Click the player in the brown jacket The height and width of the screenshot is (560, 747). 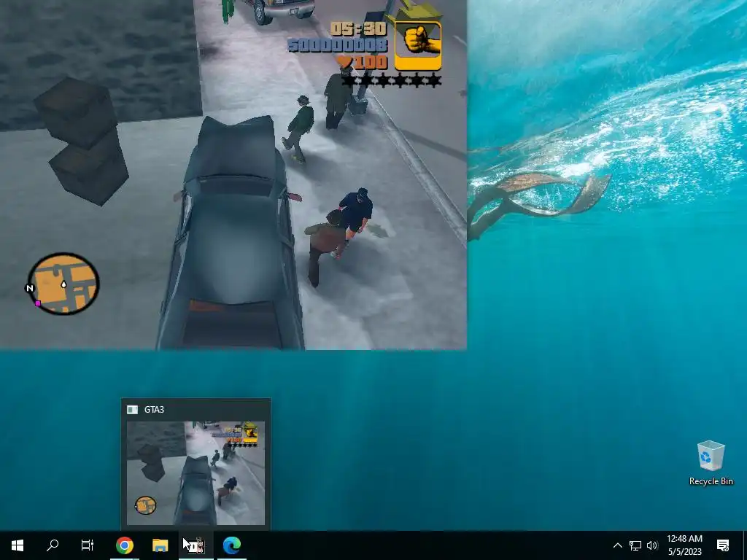coord(325,248)
